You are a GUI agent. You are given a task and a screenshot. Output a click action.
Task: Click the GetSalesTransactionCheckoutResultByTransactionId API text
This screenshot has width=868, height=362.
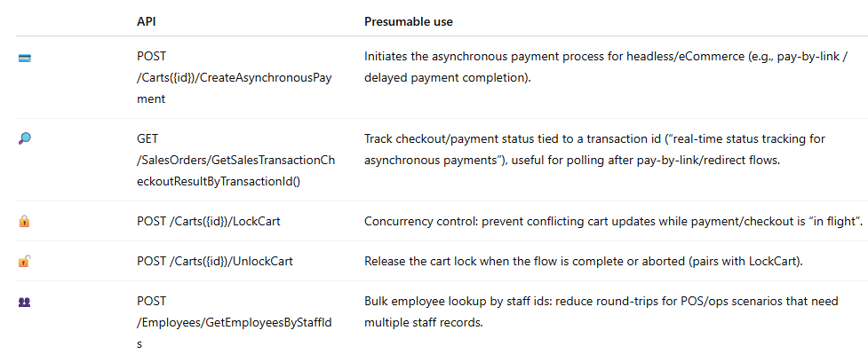235,160
